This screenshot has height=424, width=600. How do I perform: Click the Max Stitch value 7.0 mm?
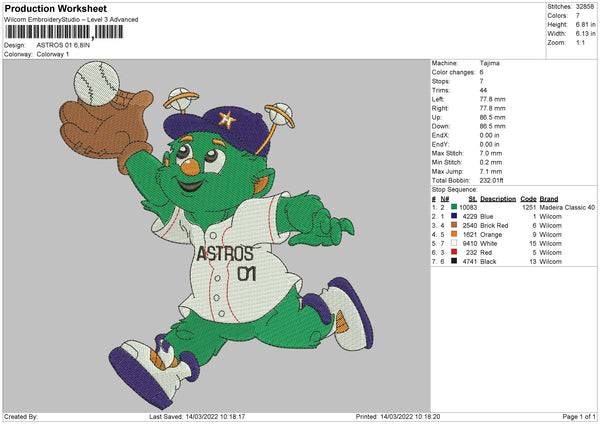point(491,153)
